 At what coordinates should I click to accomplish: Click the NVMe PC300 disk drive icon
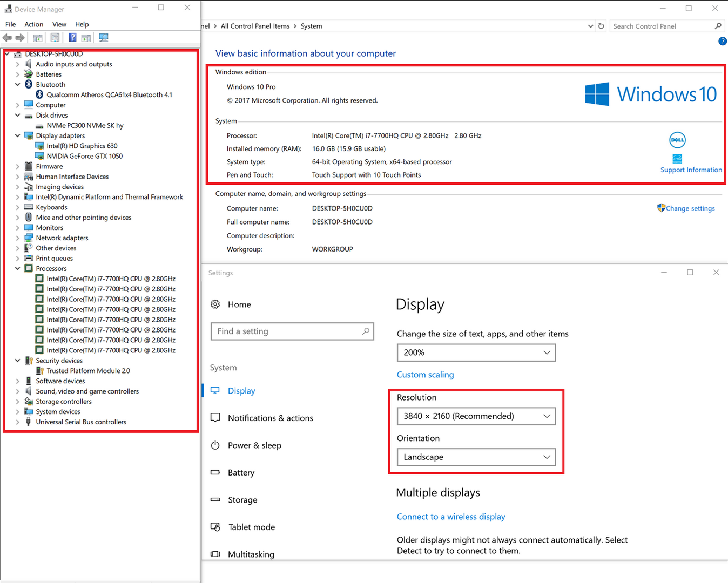pos(39,126)
